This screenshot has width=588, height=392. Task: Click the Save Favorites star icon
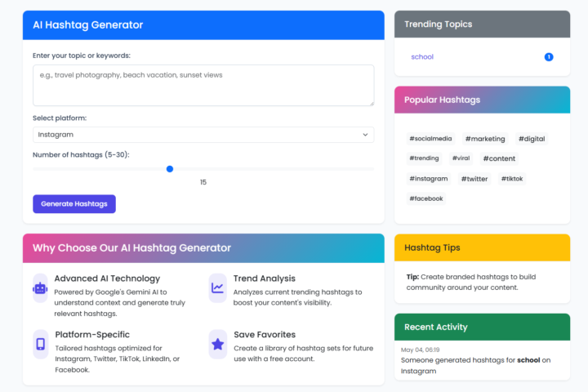click(x=218, y=344)
